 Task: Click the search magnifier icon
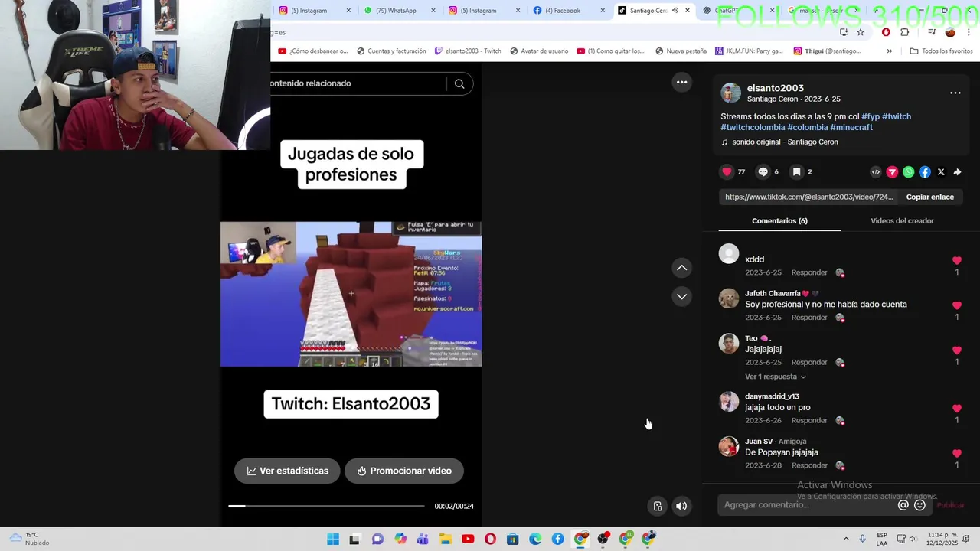[x=459, y=84]
